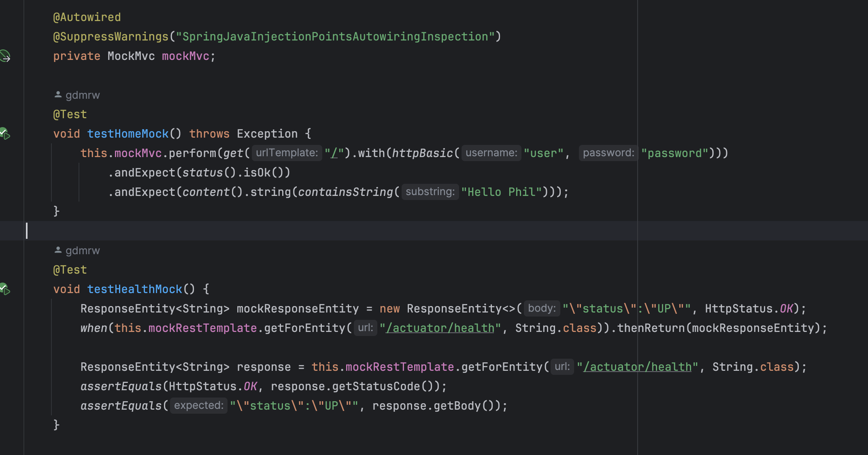Screen dimensions: 868x455
Task: Click the @Autowired annotation
Action: click(87, 17)
